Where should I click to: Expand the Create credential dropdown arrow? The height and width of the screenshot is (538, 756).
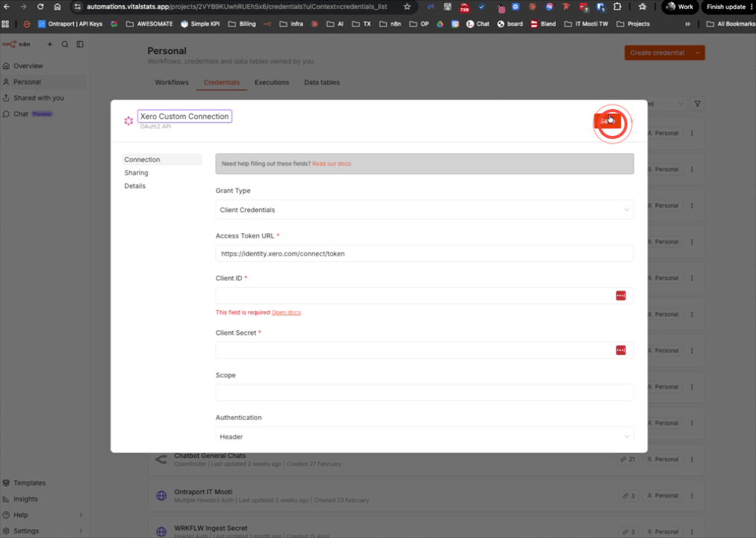[x=698, y=52]
